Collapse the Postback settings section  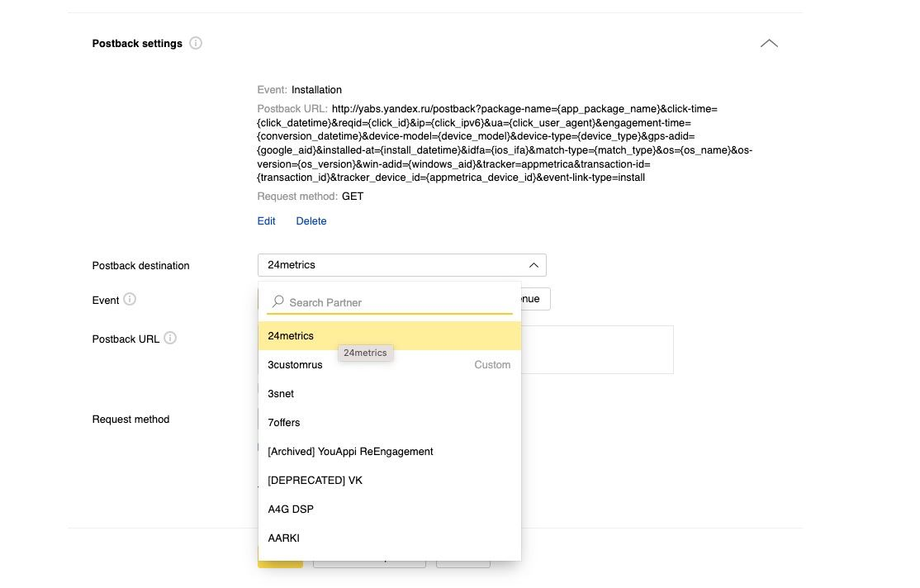pyautogui.click(x=769, y=43)
